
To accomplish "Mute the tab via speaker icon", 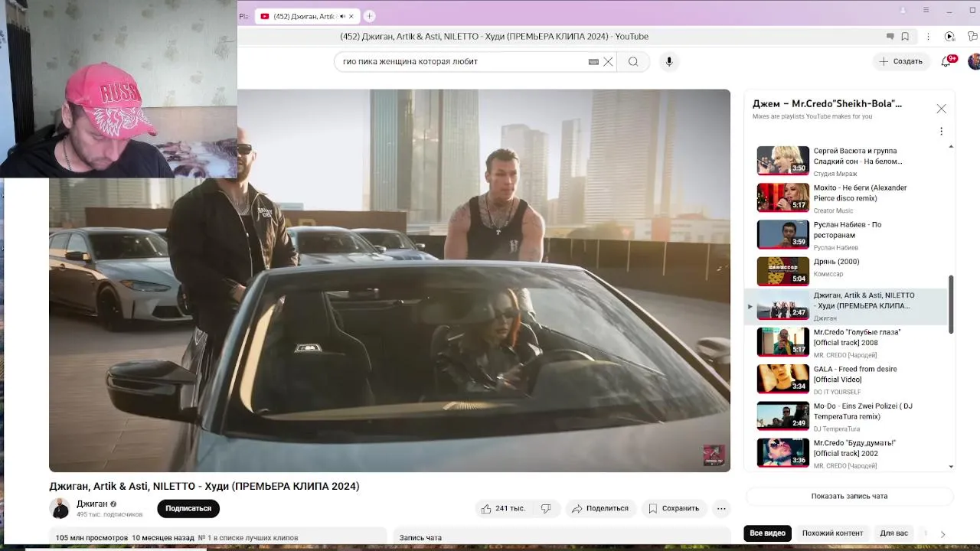I will [x=342, y=16].
